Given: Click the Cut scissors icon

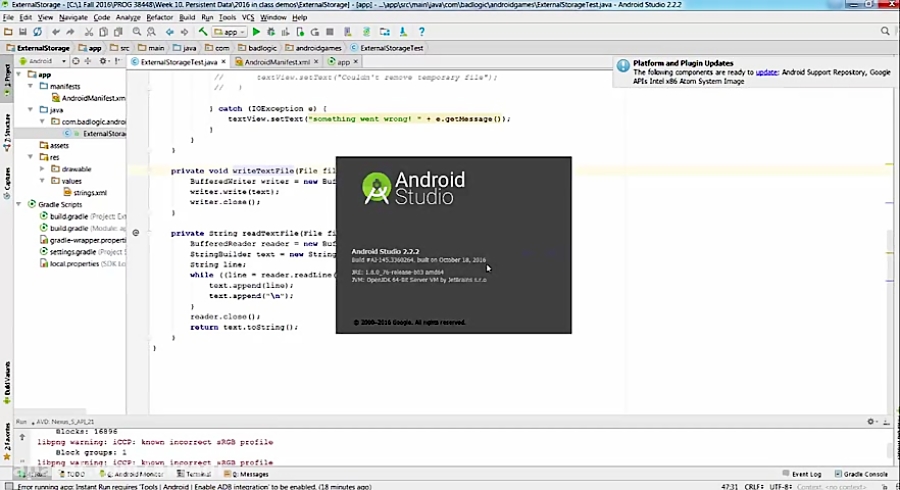Looking at the screenshot, I should click(x=89, y=32).
